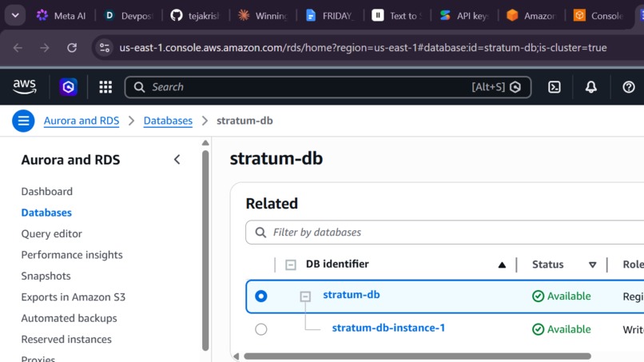
Task: Click the stratum-db breadcrumb text
Action: (244, 121)
